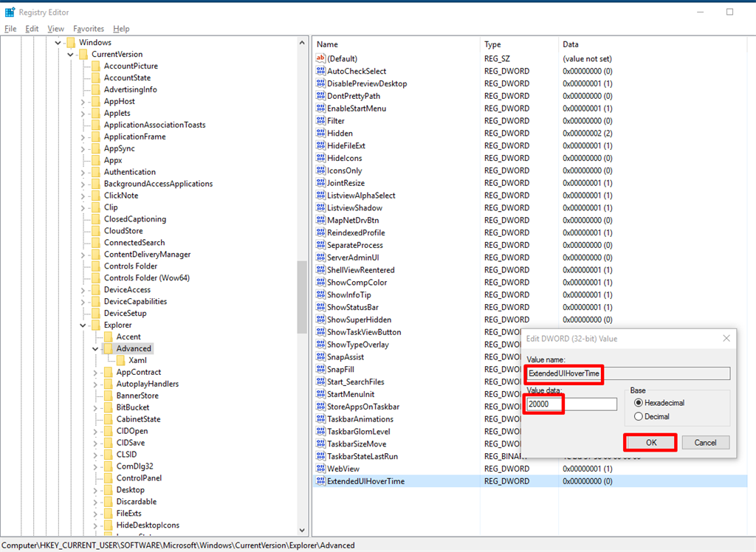Viewport: 756px width, 552px height.
Task: Click the Xaml folder icon
Action: pos(120,360)
